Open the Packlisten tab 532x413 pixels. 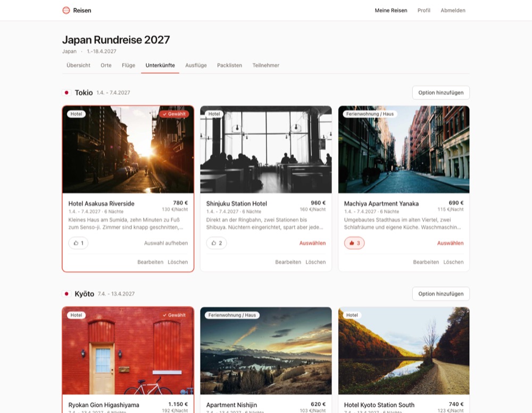[x=229, y=65]
